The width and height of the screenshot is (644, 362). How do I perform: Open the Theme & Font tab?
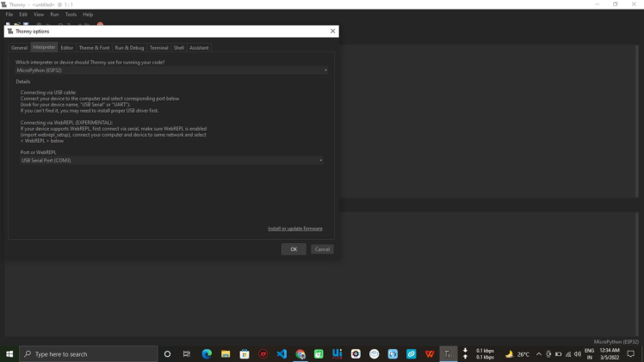click(94, 48)
